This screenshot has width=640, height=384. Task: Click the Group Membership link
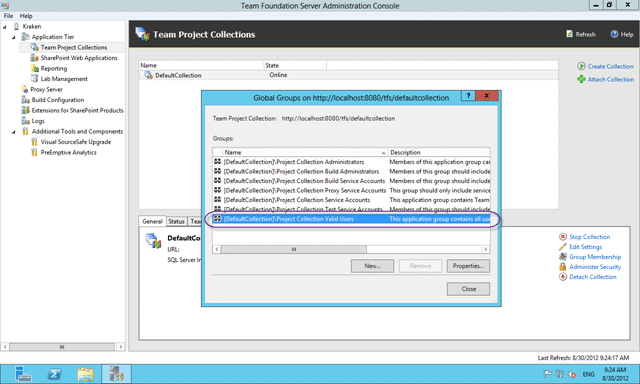click(x=595, y=257)
